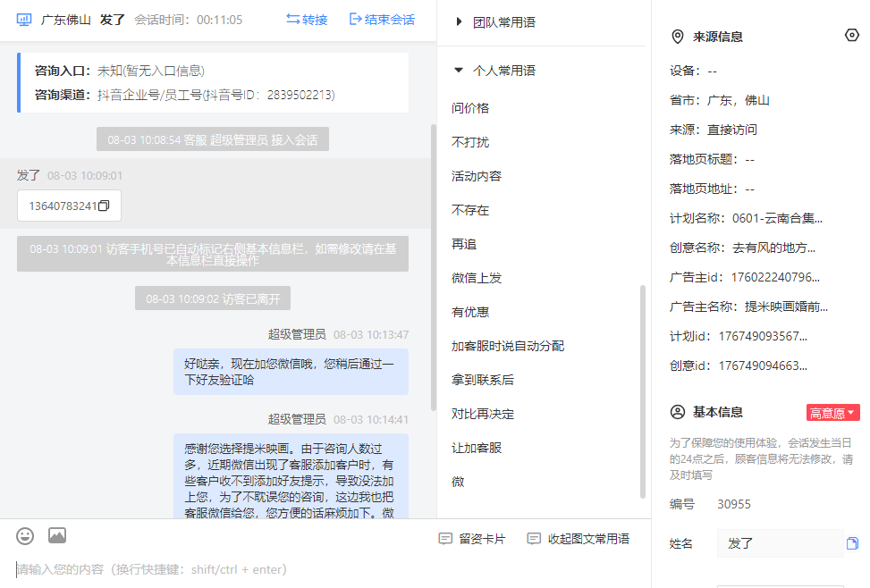Click the 省市 广东，佛山 value
Screen dimensions: 870x588
(x=738, y=100)
